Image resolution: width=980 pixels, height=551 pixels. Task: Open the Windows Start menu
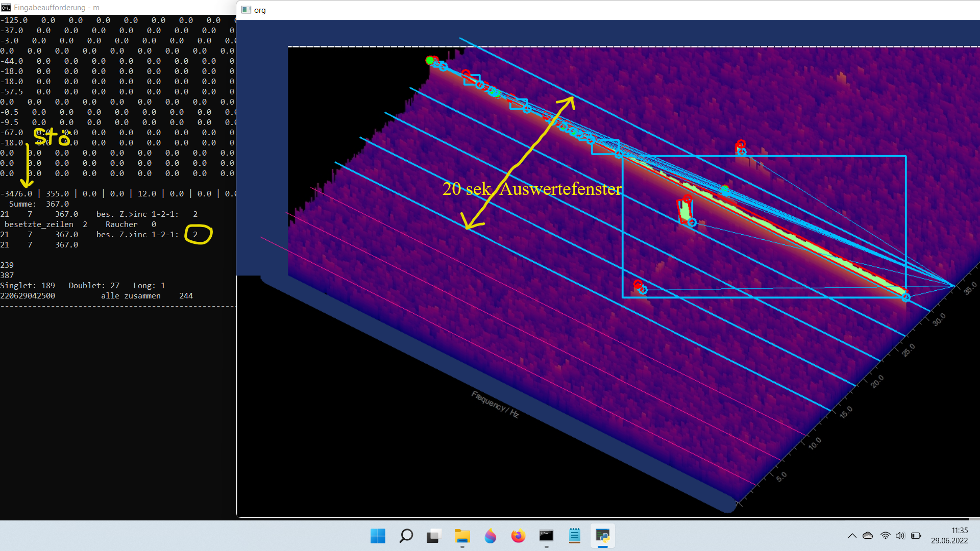[378, 536]
